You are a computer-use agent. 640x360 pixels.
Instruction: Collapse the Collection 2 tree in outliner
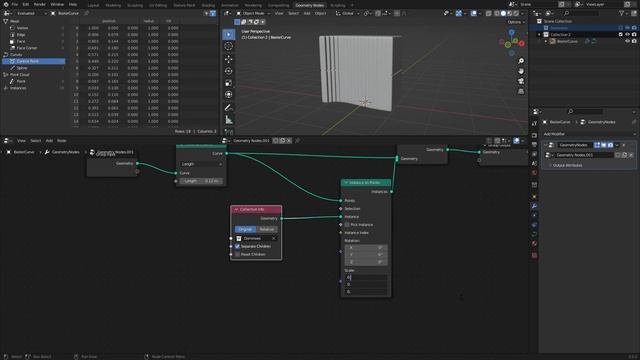(540, 35)
